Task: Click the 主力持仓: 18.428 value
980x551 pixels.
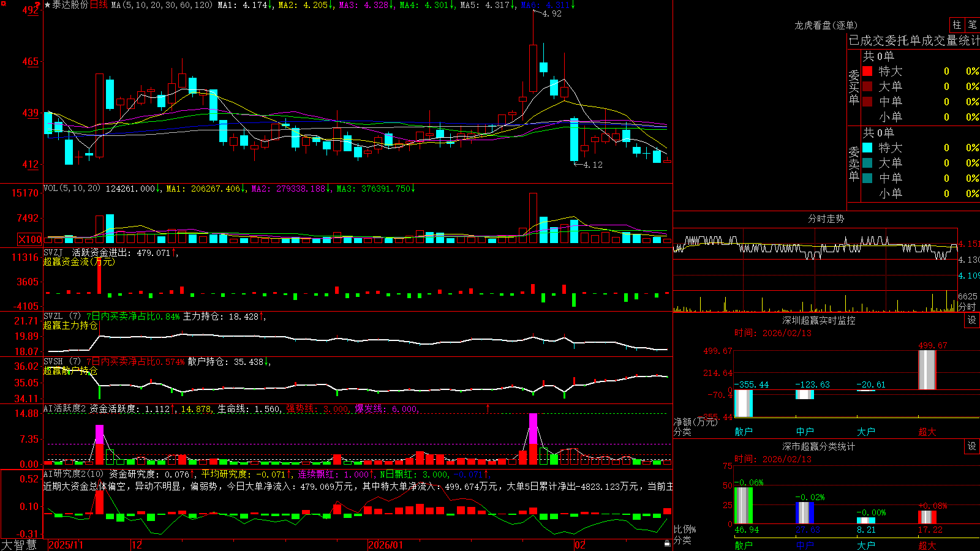Action: click(x=221, y=317)
